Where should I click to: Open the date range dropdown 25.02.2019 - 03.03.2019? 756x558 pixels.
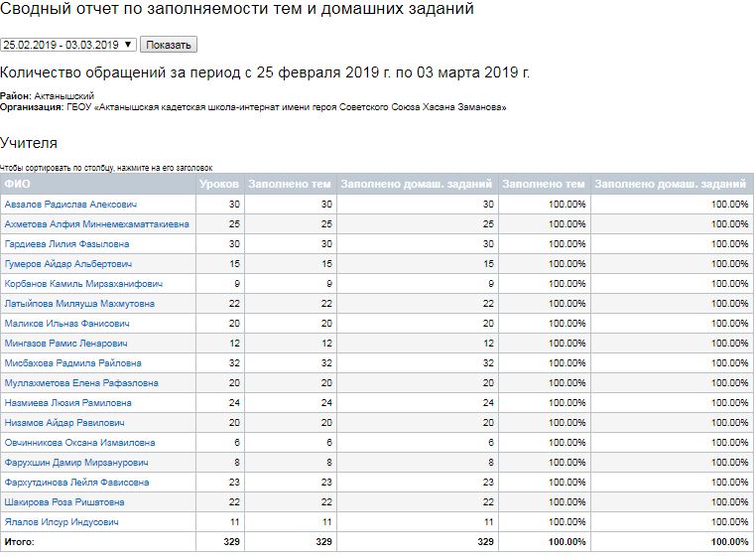[67, 45]
